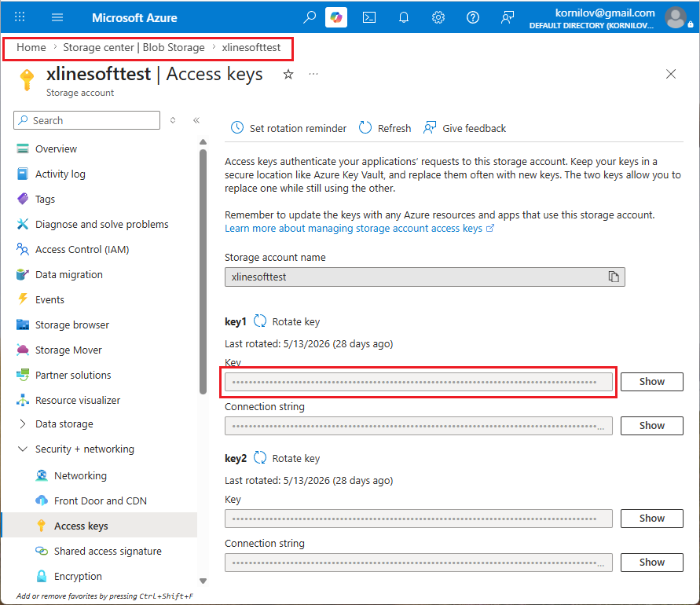Click the Refresh circular arrow icon
This screenshot has height=605, width=700.
coord(365,128)
